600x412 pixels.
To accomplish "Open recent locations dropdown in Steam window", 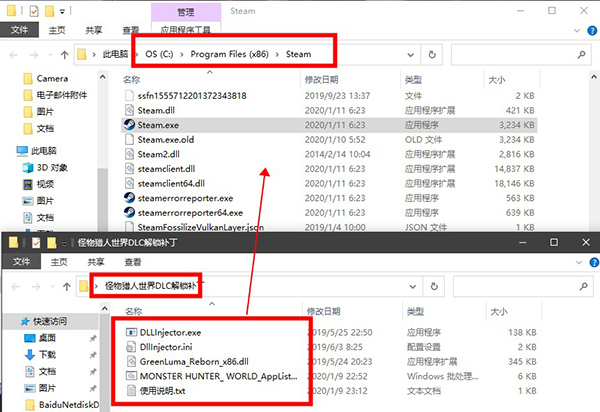I will pyautogui.click(x=50, y=55).
